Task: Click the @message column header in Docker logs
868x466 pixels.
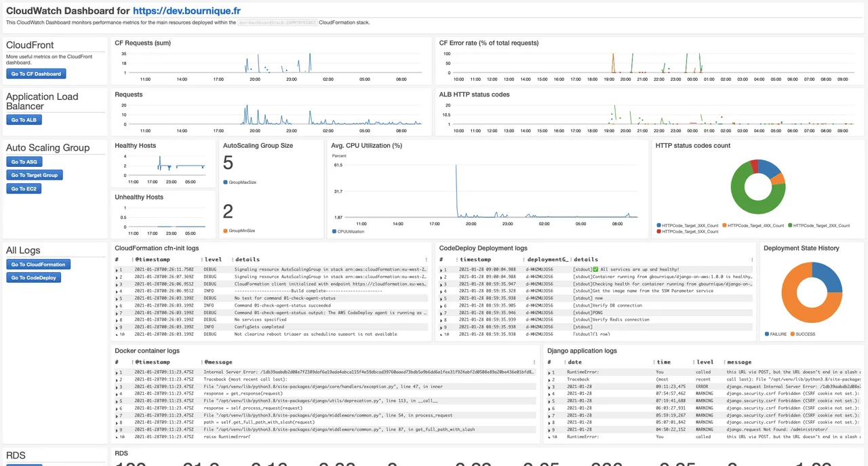Action: tap(218, 362)
